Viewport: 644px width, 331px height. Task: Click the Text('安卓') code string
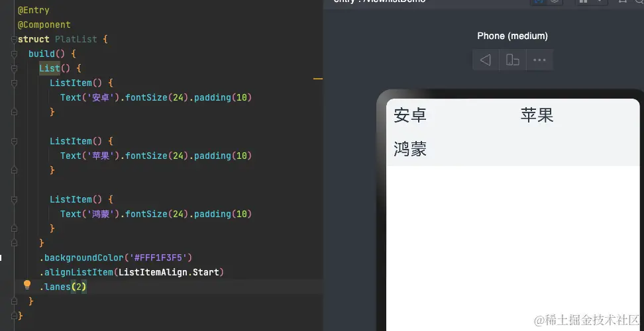click(x=89, y=97)
